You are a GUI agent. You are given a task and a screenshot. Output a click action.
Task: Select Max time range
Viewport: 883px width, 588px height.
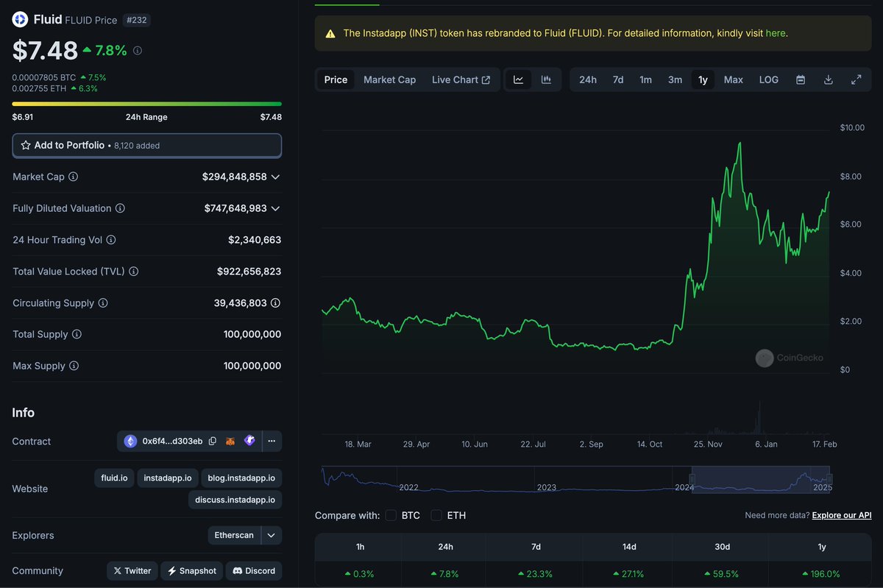click(734, 79)
